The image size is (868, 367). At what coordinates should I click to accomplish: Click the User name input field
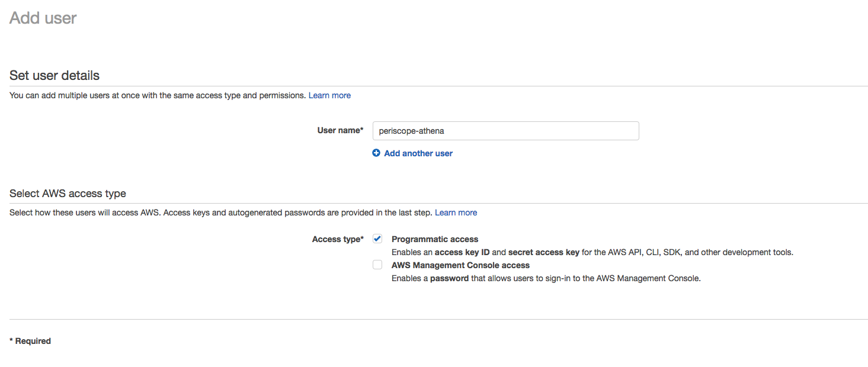505,131
